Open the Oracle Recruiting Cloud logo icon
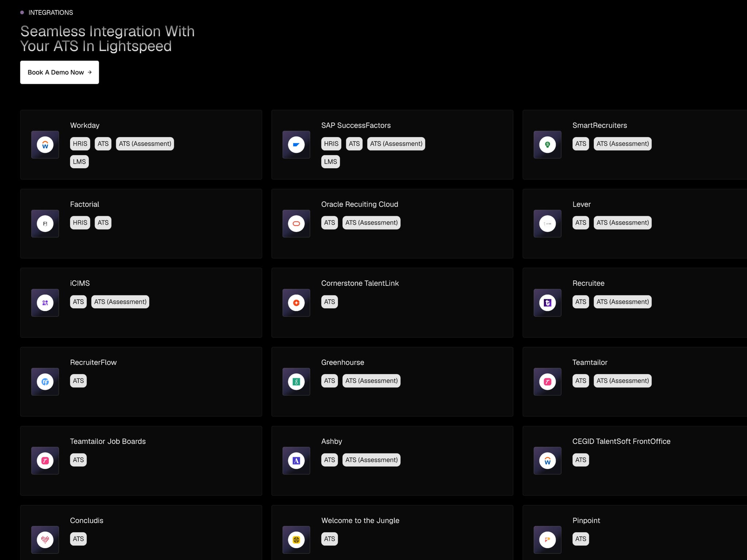This screenshot has width=747, height=560. (x=296, y=223)
